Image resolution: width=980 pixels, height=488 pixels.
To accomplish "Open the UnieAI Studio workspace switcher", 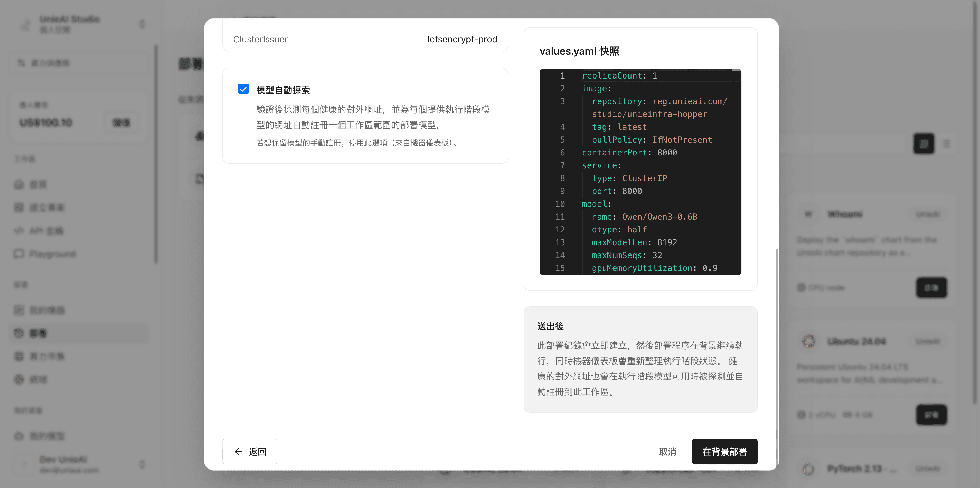I will pyautogui.click(x=82, y=24).
